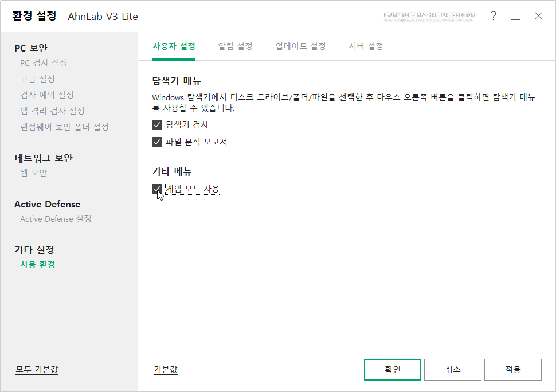The height and width of the screenshot is (392, 556).
Task: Go to 랜섬웨어 보안 폴더 설정
Action: (64, 127)
